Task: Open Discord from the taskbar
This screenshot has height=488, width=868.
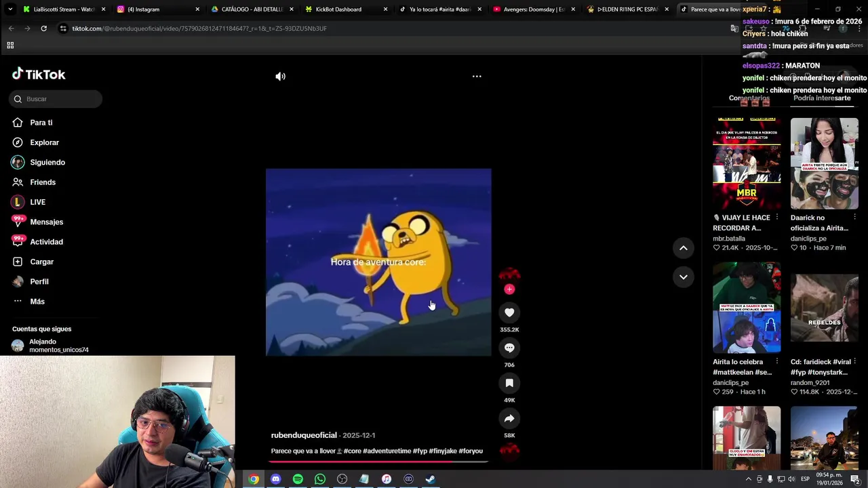Action: pos(275,479)
